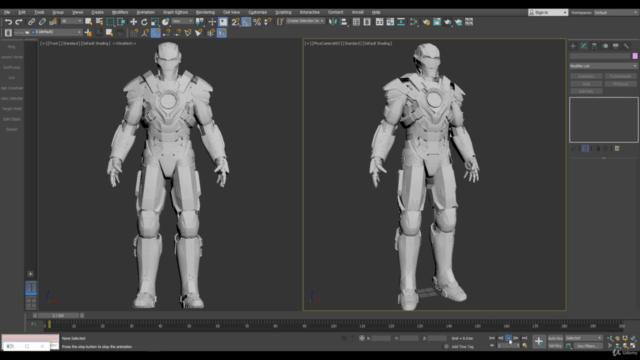Open the Sign In dropdown
This screenshot has width=640, height=360.
pos(548,13)
